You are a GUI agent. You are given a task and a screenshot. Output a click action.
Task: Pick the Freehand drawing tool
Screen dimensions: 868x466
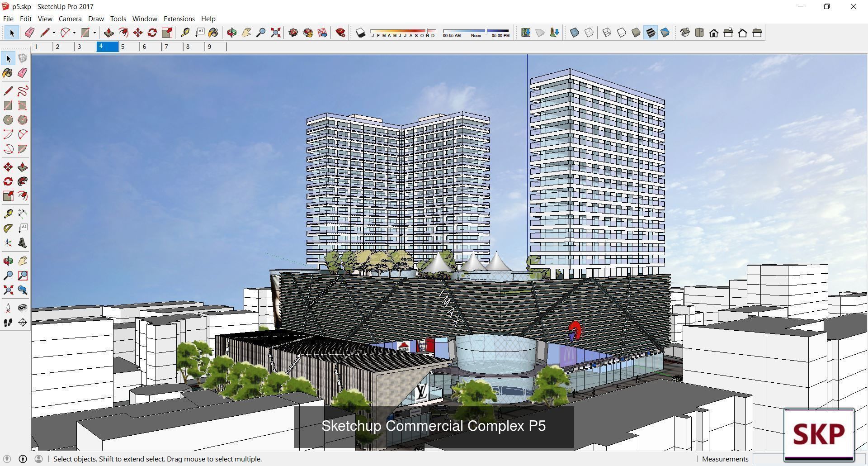tap(23, 91)
